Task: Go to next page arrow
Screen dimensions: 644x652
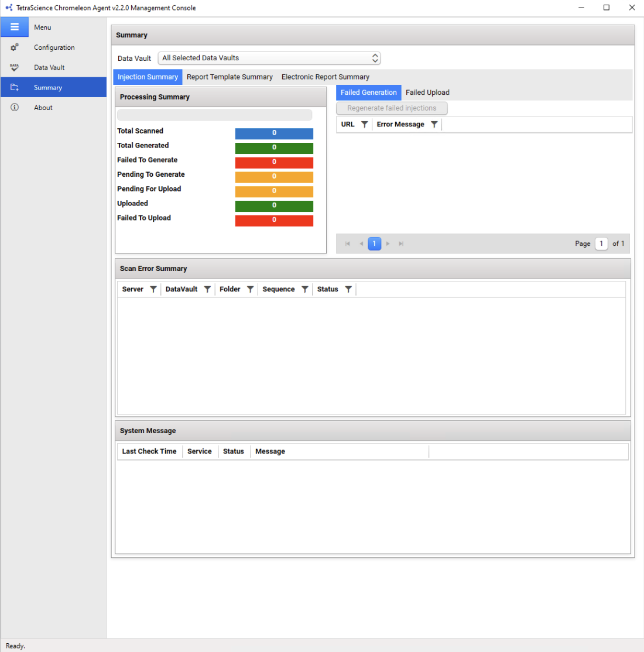Action: pyautogui.click(x=388, y=243)
